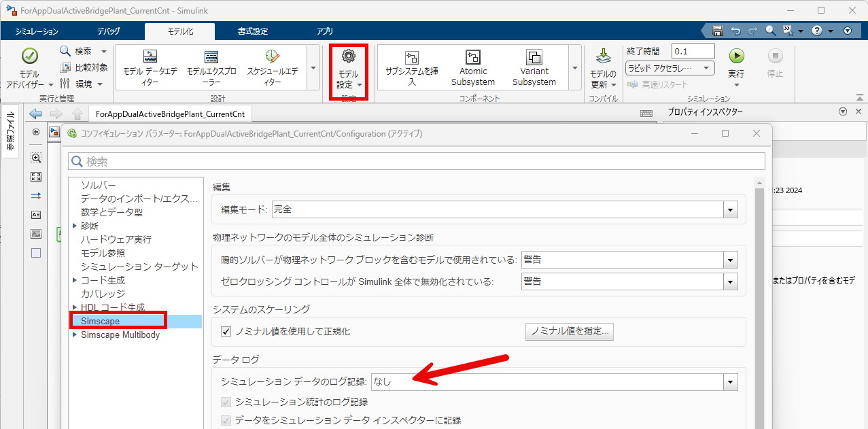Undo the last action in the quick access bar

(x=735, y=31)
